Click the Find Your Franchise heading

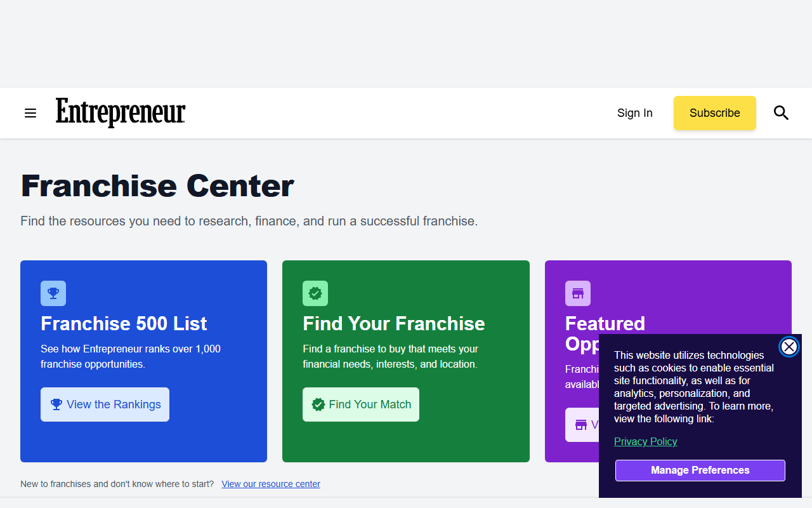pyautogui.click(x=394, y=324)
